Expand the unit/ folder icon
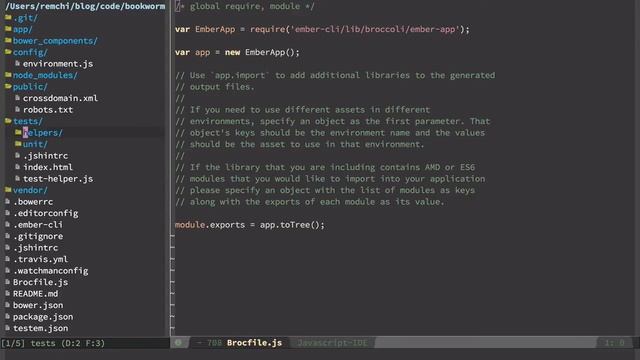 coord(18,144)
